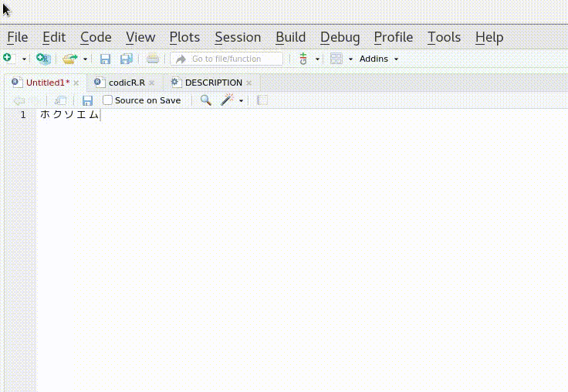Image resolution: width=568 pixels, height=392 pixels.
Task: Click the Save All documents icon
Action: 127,59
